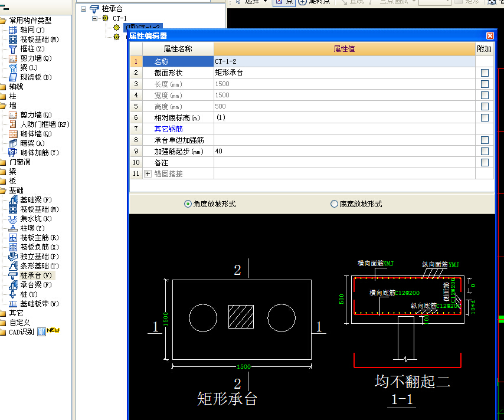Click the 人防门框墙(RF) icon
This screenshot has width=504, height=420.
point(13,124)
